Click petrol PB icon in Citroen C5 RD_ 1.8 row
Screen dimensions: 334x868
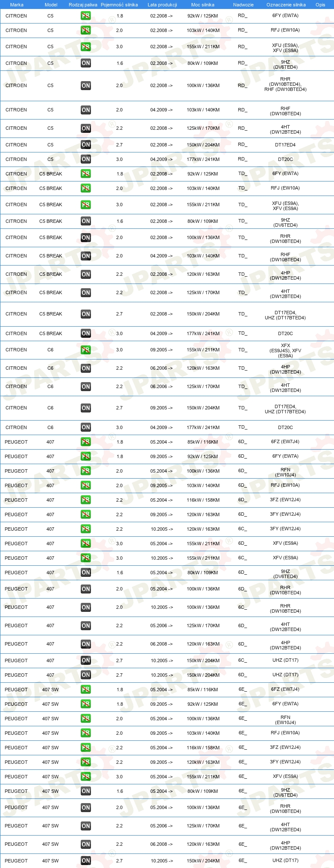tap(86, 16)
